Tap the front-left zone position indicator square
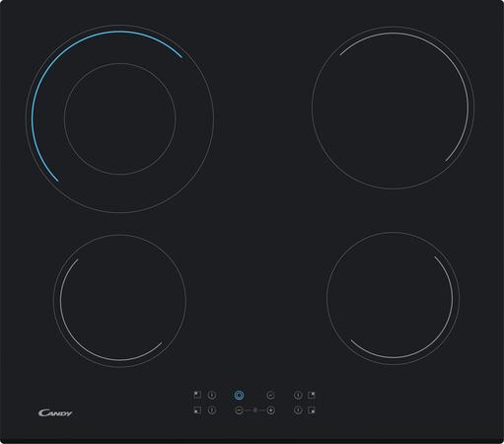Image resolution: width=504 pixels, height=444 pixels. [197, 410]
